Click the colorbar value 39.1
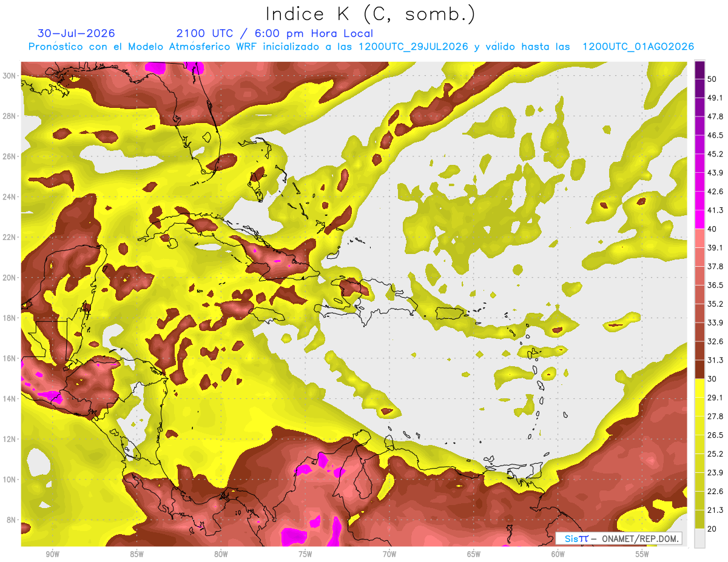 (715, 247)
